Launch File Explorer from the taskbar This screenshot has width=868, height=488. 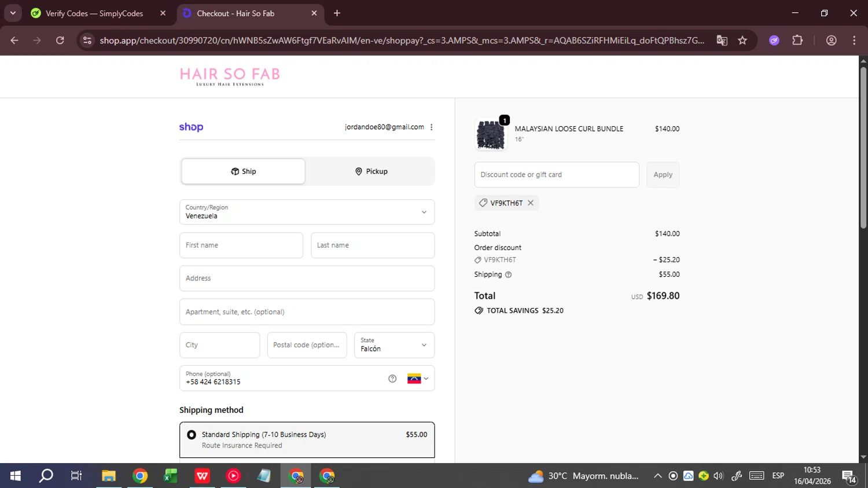click(109, 476)
